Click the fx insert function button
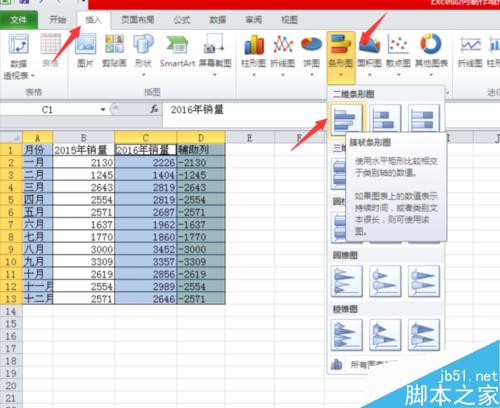The height and width of the screenshot is (408, 500). tap(154, 109)
